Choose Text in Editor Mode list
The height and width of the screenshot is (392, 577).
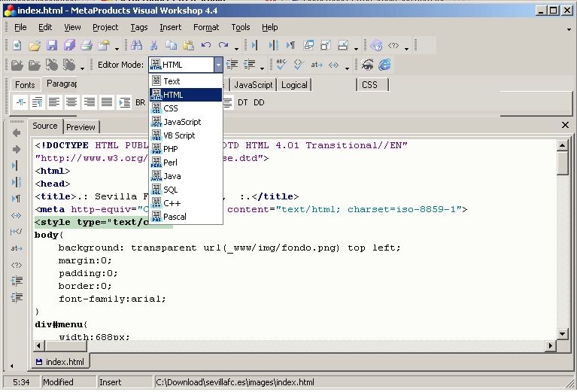(x=186, y=81)
